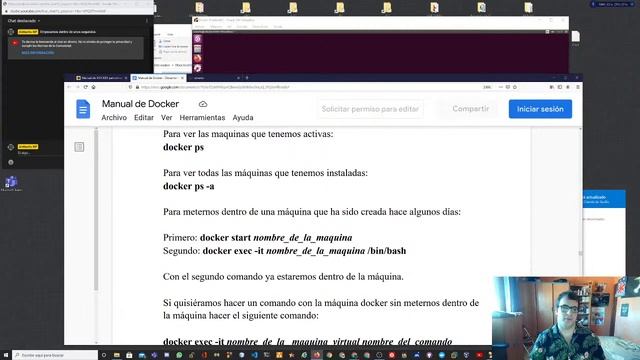Click the line ending in /bin/bash
This screenshot has width=640, height=360.
pyautogui.click(x=284, y=251)
